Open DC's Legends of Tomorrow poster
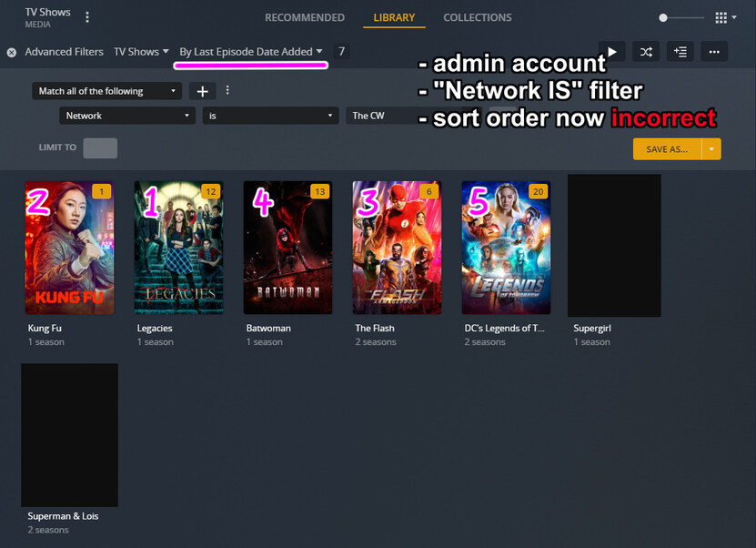The width and height of the screenshot is (756, 548). (506, 248)
